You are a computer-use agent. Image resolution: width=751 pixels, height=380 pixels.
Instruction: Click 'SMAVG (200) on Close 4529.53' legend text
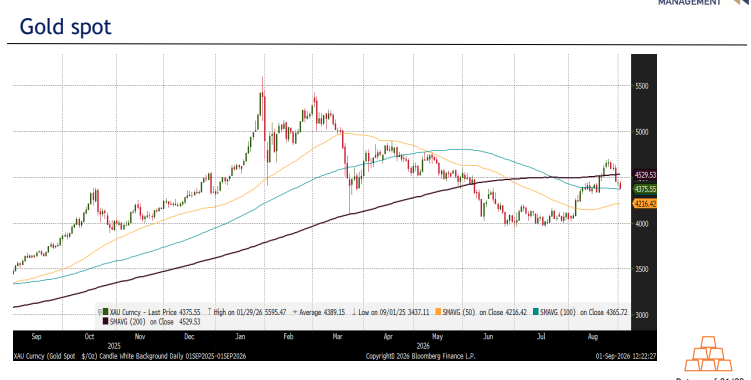155,322
